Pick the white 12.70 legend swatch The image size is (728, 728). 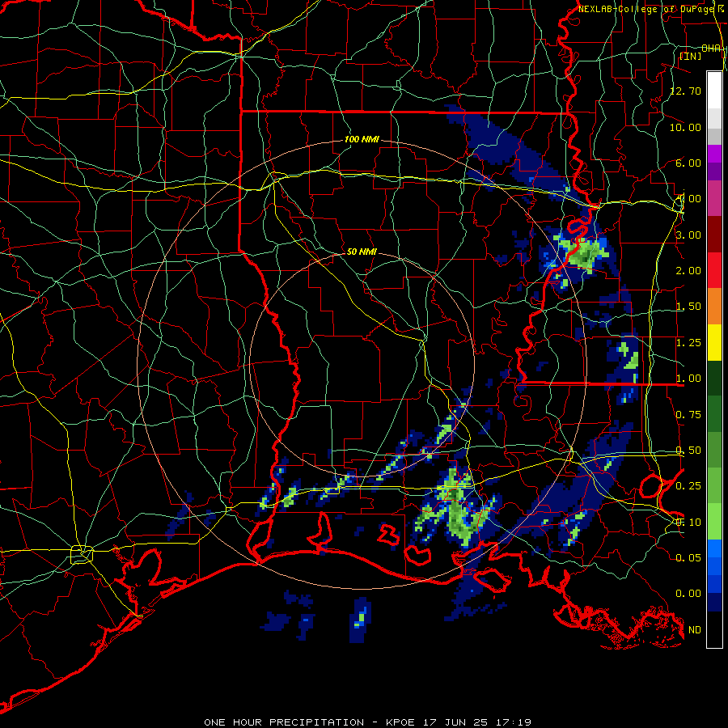[714, 90]
